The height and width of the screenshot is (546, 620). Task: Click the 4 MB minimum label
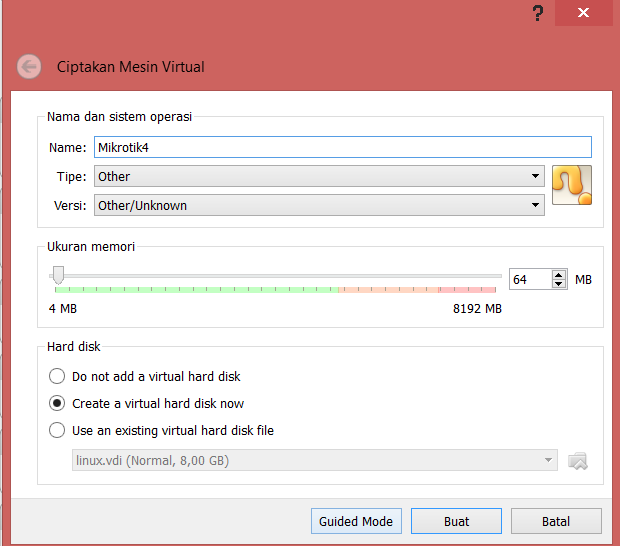click(x=63, y=308)
